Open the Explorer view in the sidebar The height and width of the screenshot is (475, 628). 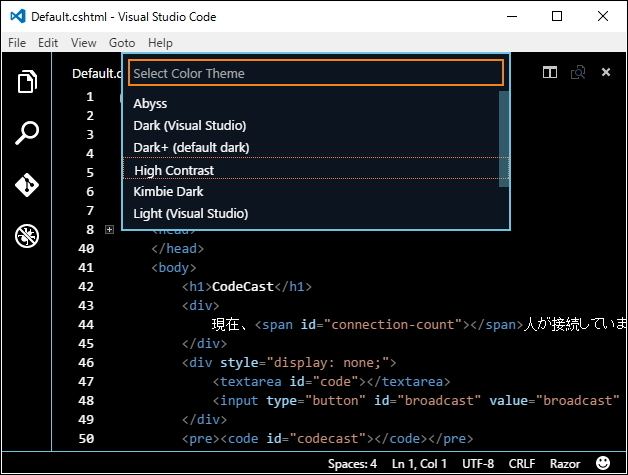[28, 82]
